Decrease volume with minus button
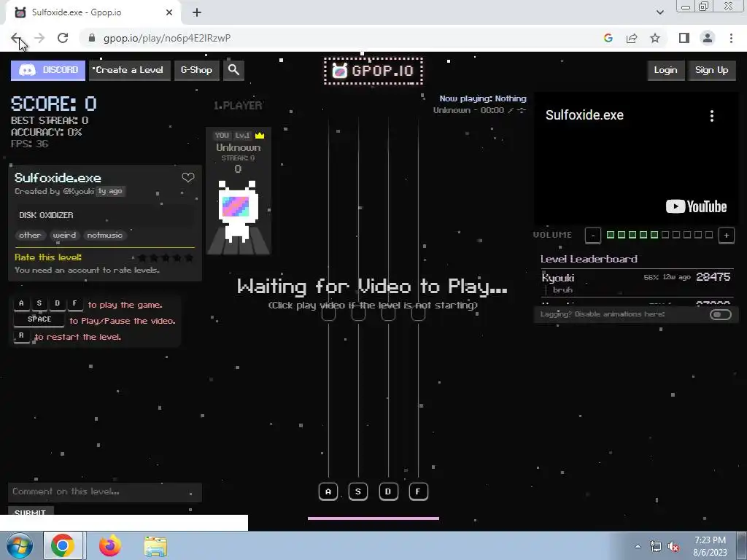This screenshot has width=747, height=560. pyautogui.click(x=592, y=236)
